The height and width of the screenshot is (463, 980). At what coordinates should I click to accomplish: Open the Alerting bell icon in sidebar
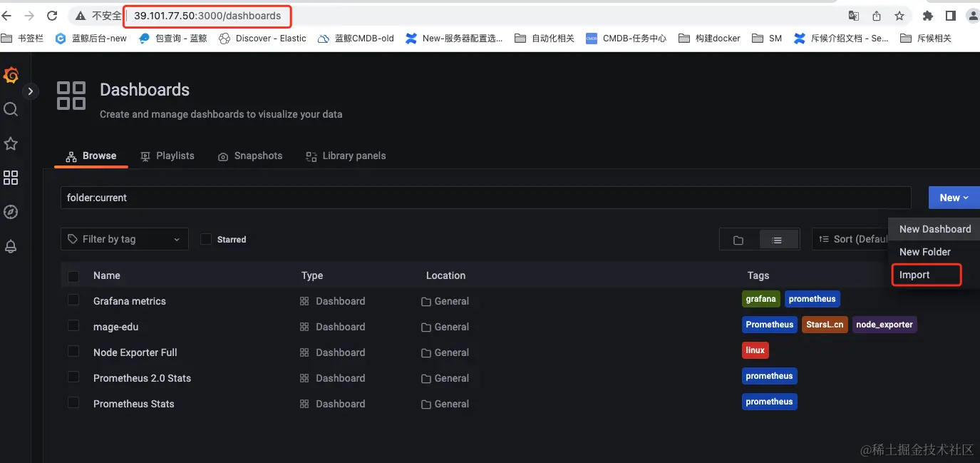coord(11,246)
